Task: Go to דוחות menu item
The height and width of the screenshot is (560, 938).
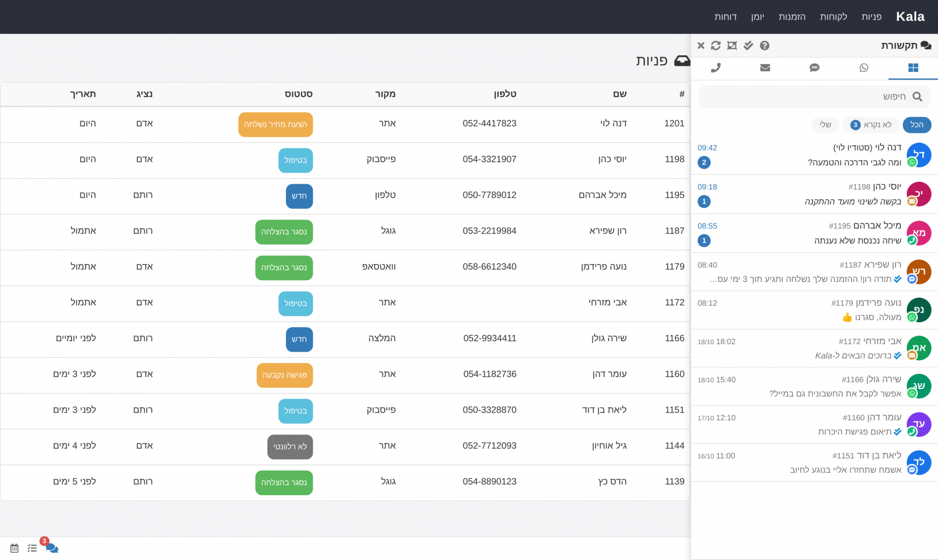Action: (725, 17)
